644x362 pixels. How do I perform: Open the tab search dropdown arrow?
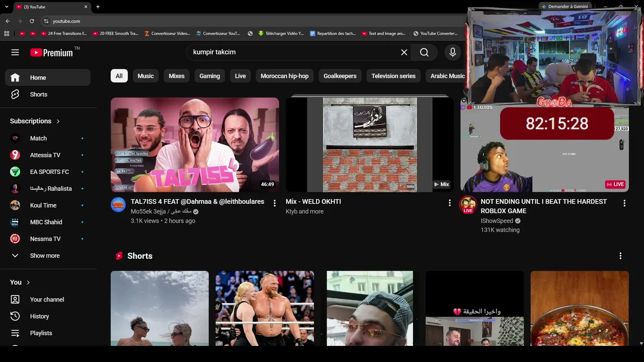coord(7,7)
